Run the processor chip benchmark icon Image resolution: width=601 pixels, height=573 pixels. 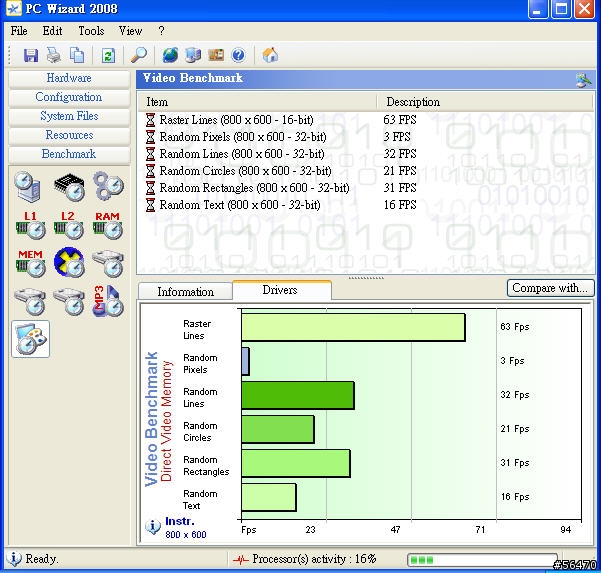(x=69, y=187)
